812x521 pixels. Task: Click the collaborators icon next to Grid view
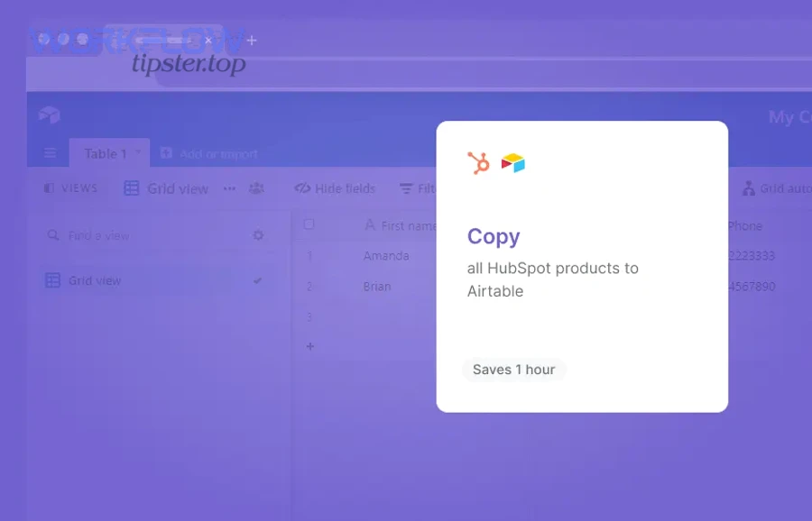255,188
